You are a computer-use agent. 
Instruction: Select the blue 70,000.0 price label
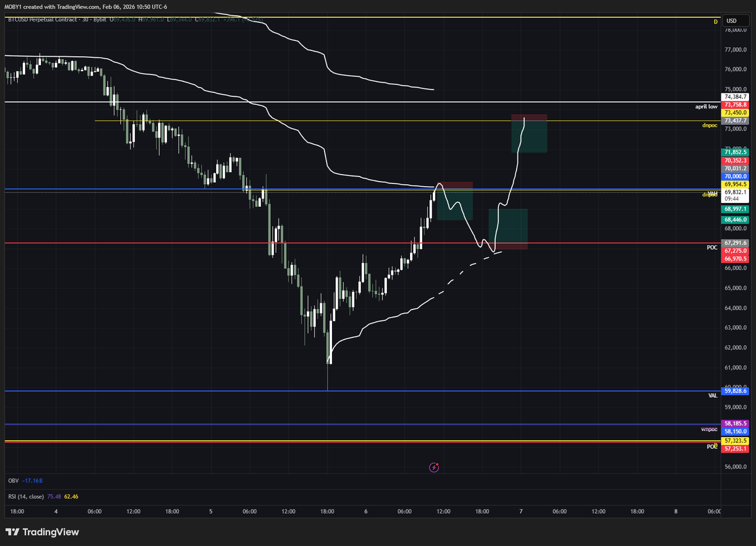coord(736,177)
